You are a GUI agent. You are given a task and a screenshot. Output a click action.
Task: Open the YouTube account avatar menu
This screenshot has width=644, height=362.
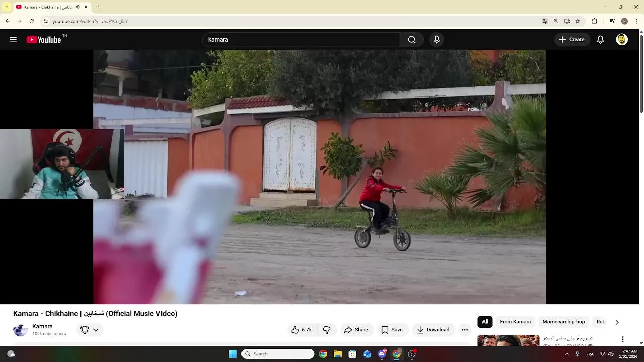pyautogui.click(x=622, y=40)
